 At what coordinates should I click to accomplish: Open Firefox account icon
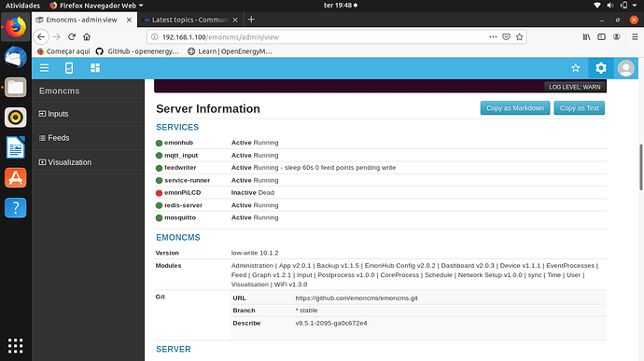(x=617, y=37)
